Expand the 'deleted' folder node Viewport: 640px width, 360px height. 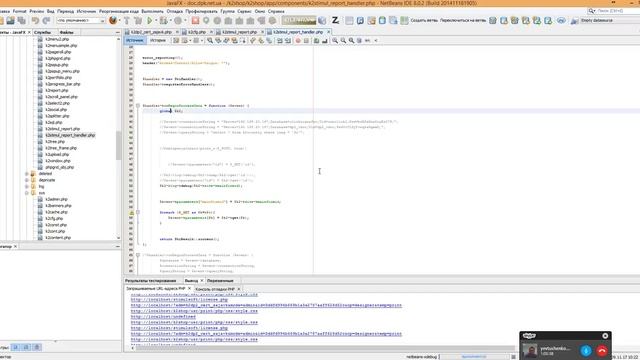click(x=27, y=173)
